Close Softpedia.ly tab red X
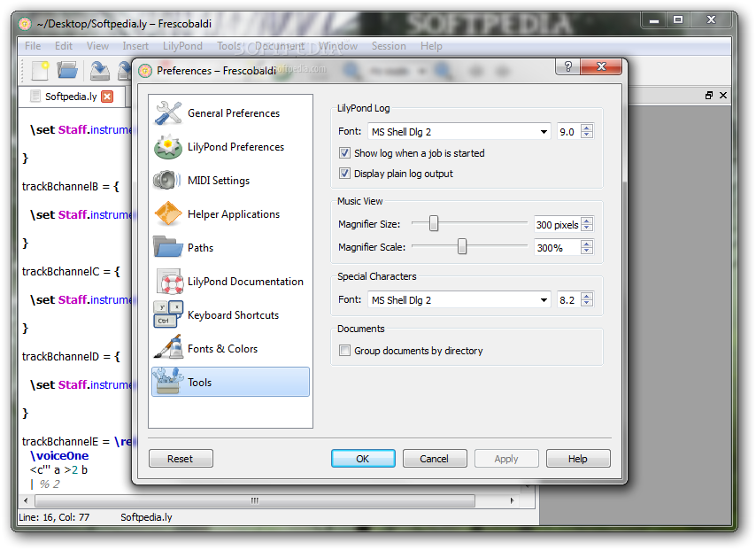 point(107,97)
